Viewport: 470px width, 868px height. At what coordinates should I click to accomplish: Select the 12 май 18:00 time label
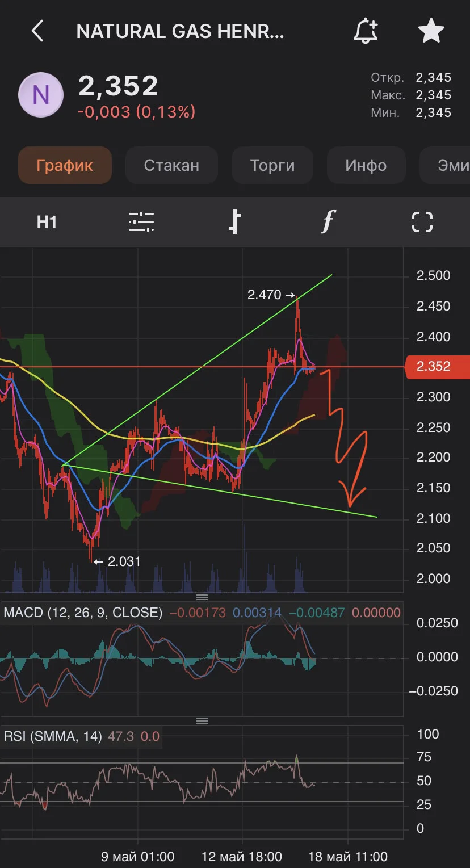242,856
